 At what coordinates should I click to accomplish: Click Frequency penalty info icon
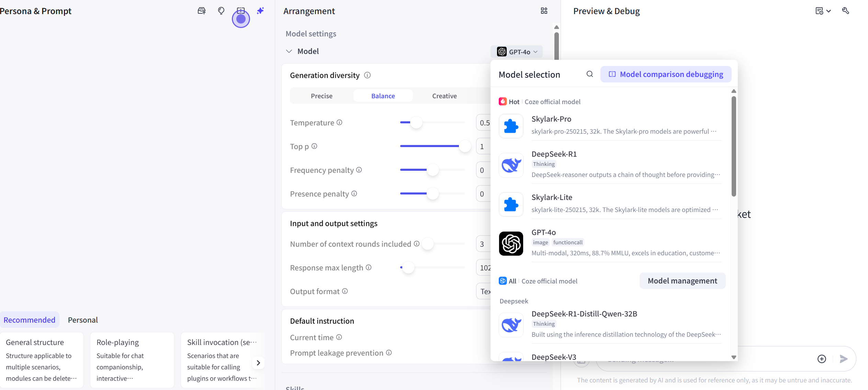(359, 170)
